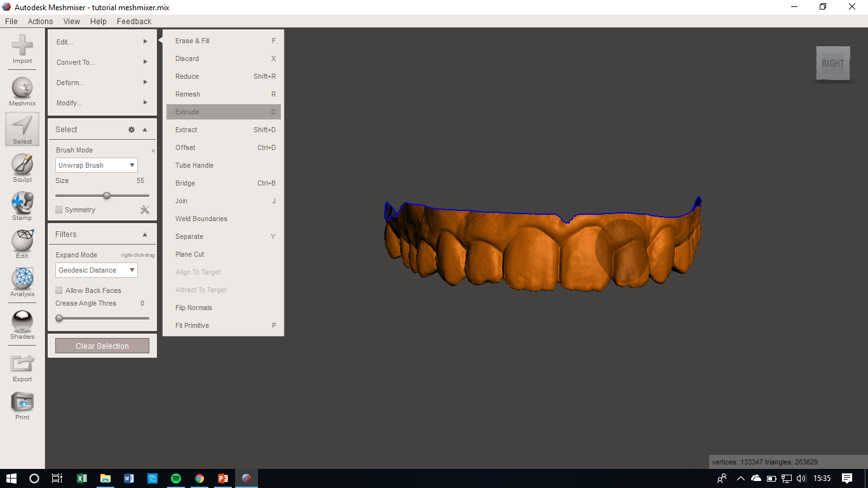
Task: Launch Excel from the taskbar
Action: 82,478
